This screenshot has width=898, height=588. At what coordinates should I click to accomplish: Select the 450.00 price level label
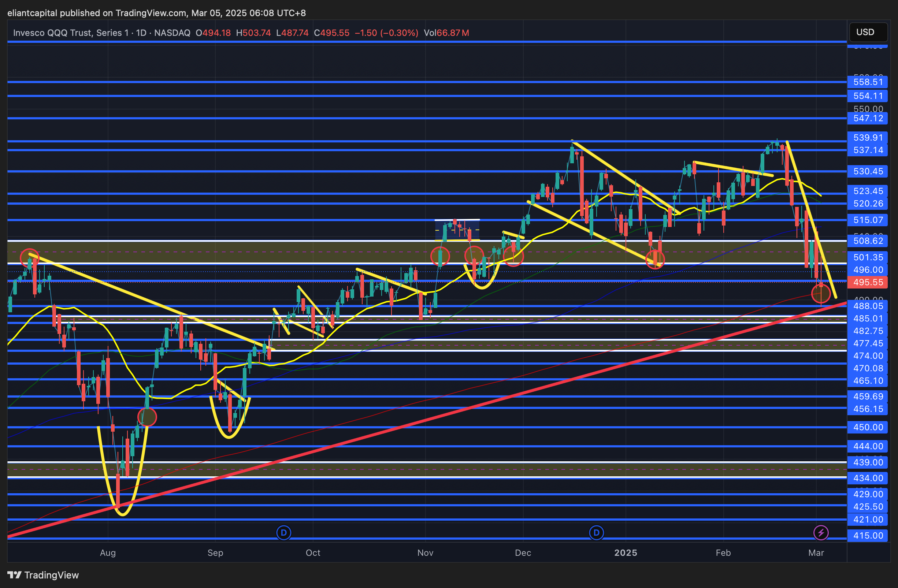point(868,427)
